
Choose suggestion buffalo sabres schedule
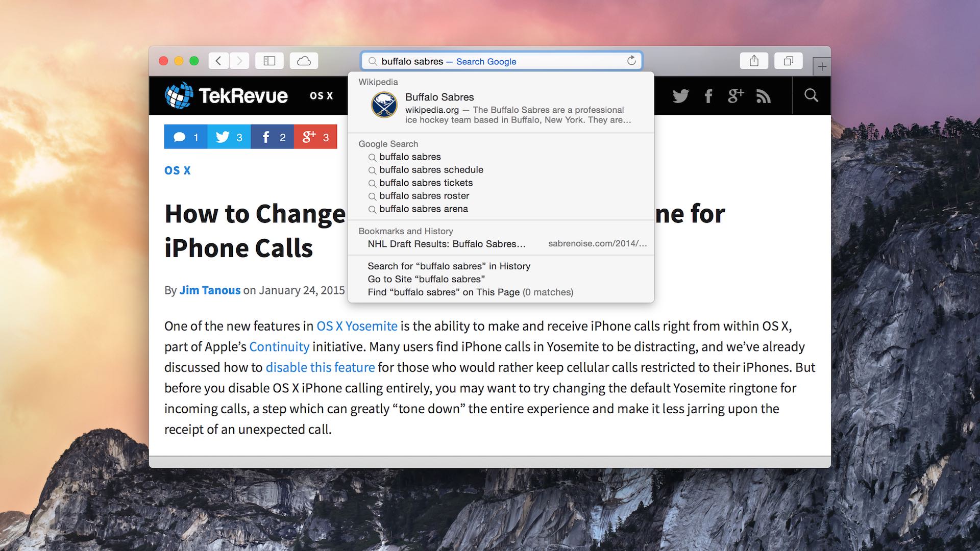501,170
